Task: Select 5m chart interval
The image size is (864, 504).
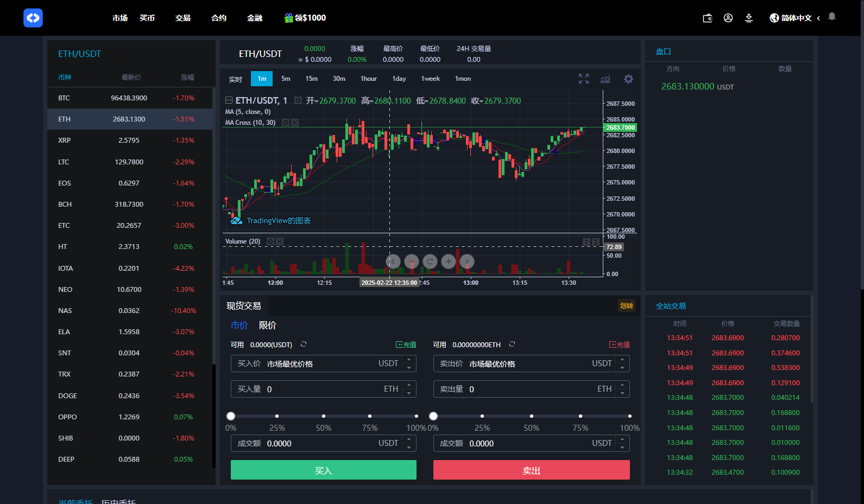Action: [x=286, y=79]
